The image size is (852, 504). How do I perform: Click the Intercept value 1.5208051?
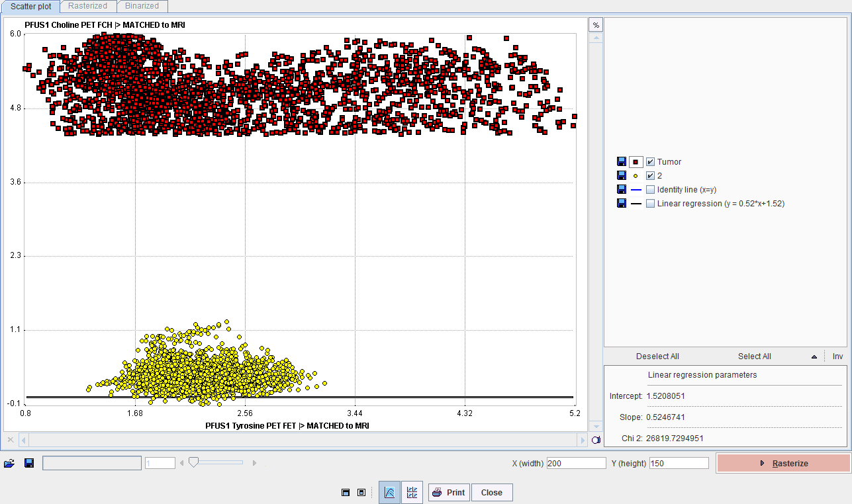pos(665,396)
